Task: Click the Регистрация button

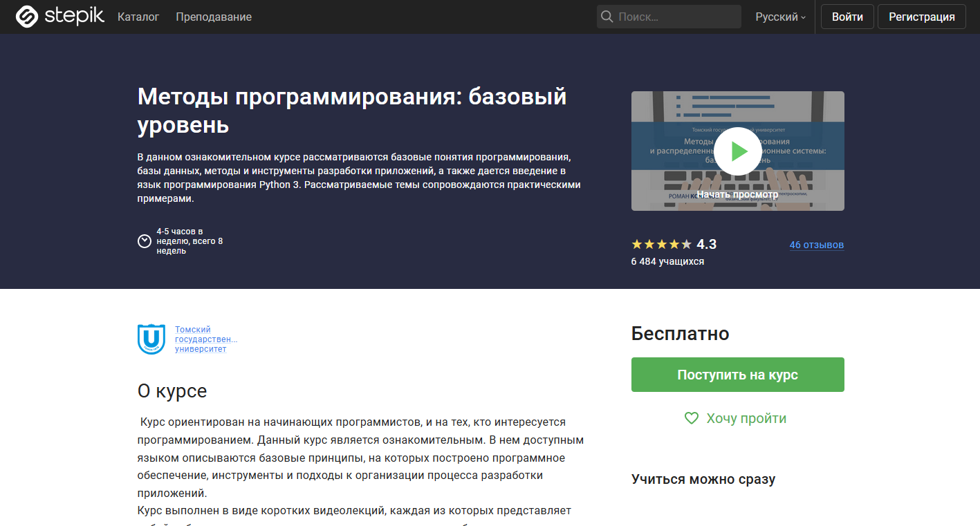Action: [x=921, y=16]
